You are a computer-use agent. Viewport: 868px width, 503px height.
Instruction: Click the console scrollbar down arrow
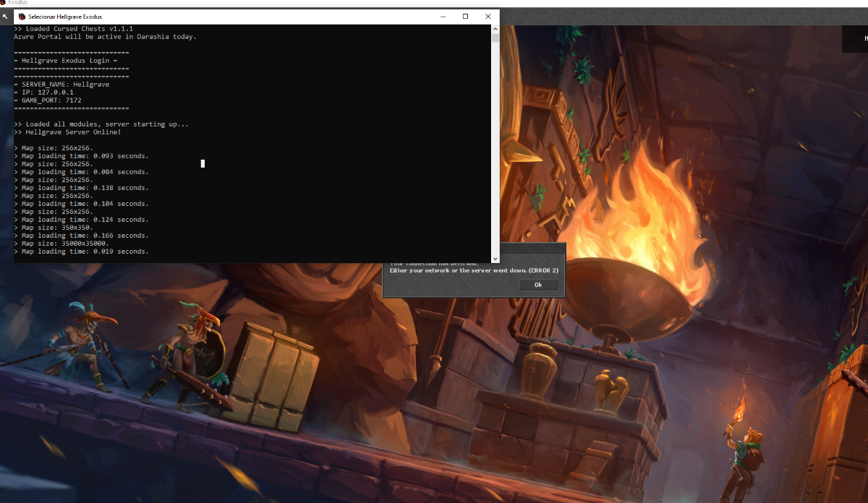coord(495,258)
